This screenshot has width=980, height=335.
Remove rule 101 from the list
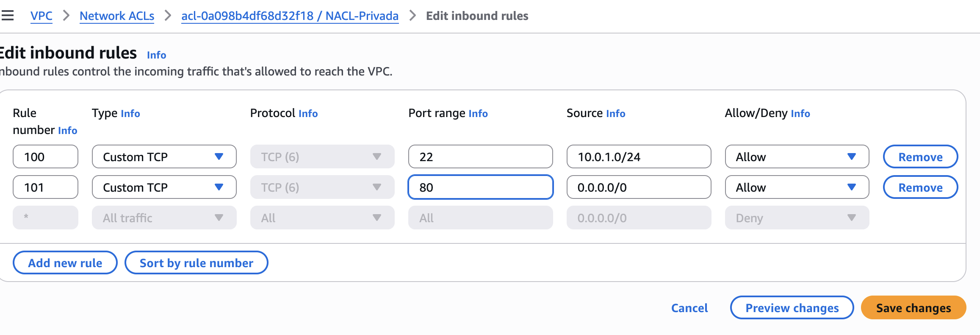[x=920, y=187]
